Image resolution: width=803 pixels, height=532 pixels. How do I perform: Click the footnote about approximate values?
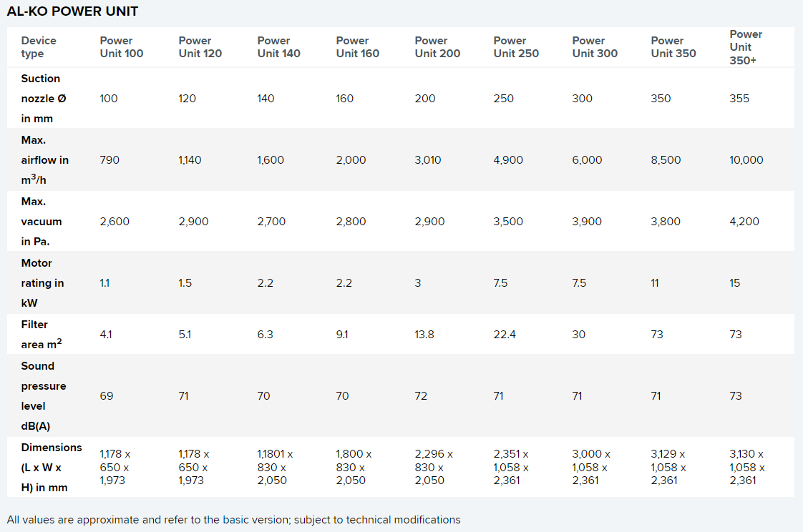(x=233, y=520)
